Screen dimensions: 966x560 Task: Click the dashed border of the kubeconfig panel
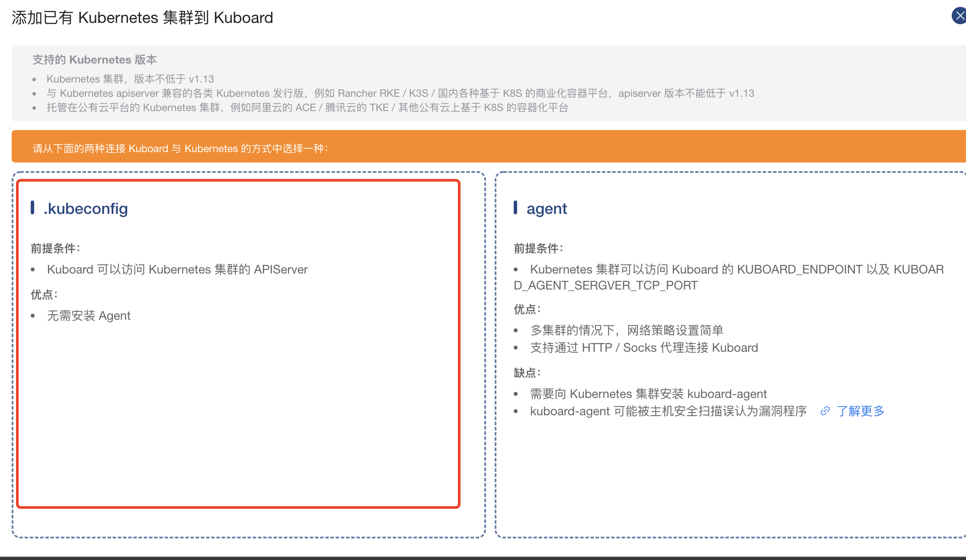(x=249, y=171)
